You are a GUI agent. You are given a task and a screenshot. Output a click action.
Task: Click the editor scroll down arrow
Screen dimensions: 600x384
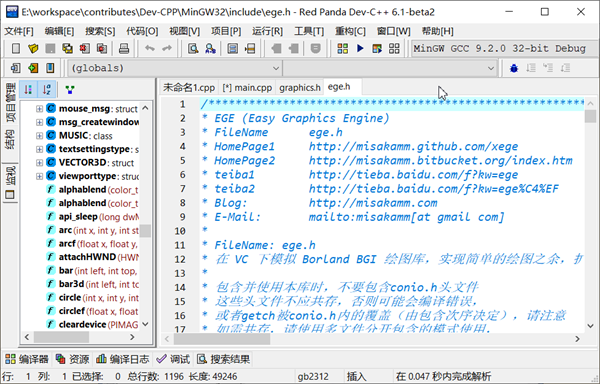(x=590, y=326)
